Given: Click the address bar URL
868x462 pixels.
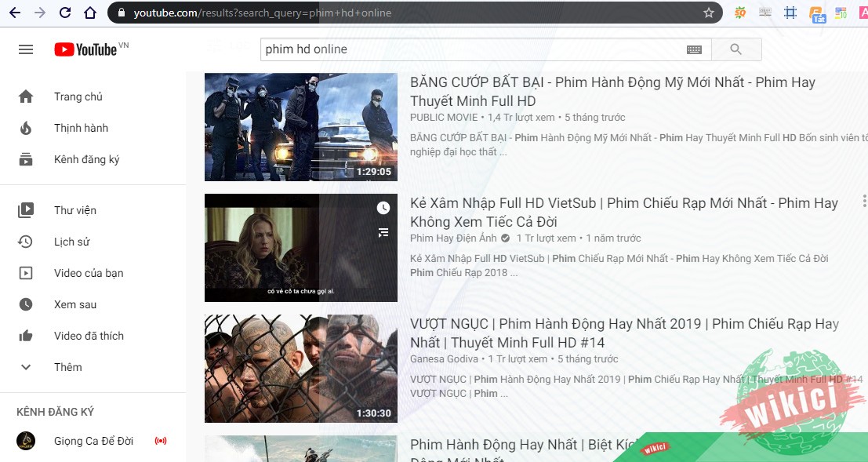Looking at the screenshot, I should [x=263, y=13].
